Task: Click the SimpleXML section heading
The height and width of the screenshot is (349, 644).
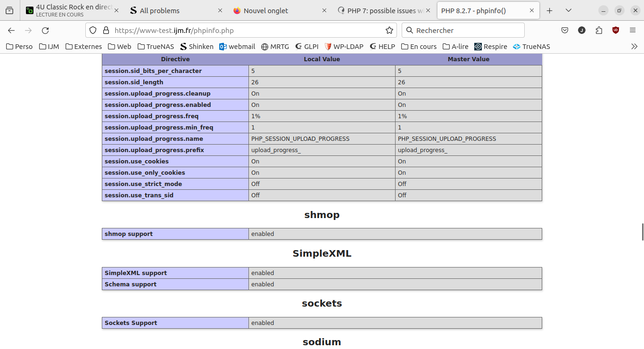Action: pyautogui.click(x=322, y=253)
